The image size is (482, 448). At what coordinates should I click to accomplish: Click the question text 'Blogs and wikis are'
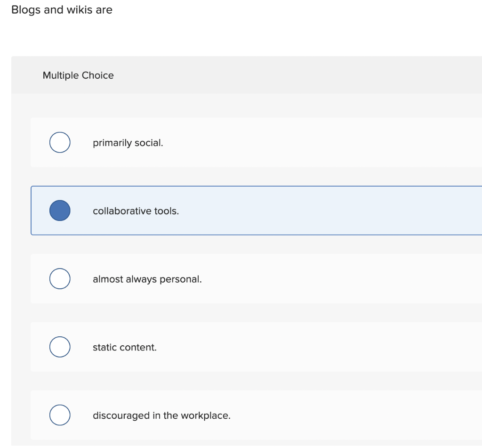[62, 9]
